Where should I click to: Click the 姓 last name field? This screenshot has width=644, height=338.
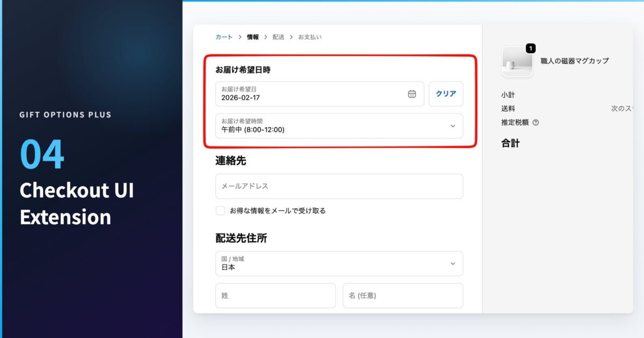[275, 296]
